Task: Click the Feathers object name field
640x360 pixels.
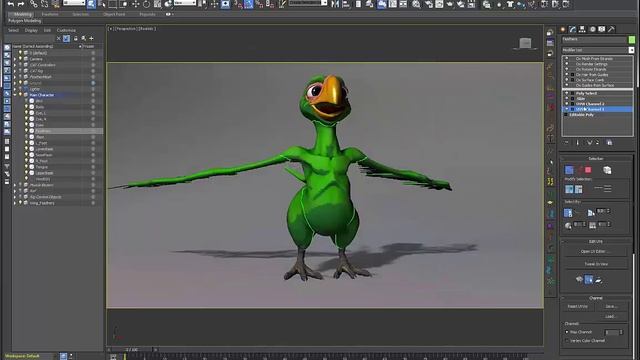Action: pyautogui.click(x=594, y=39)
